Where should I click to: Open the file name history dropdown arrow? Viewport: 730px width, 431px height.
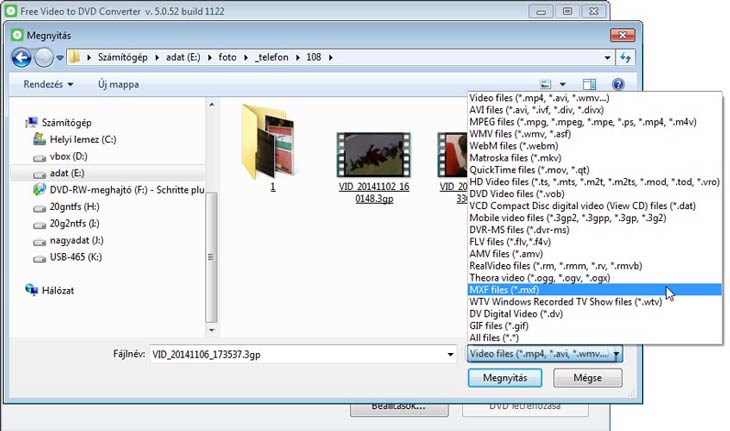450,355
